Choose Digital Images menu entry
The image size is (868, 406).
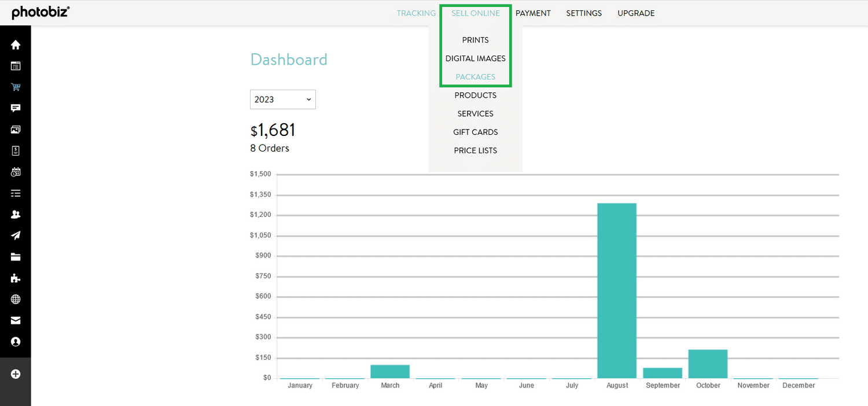475,58
